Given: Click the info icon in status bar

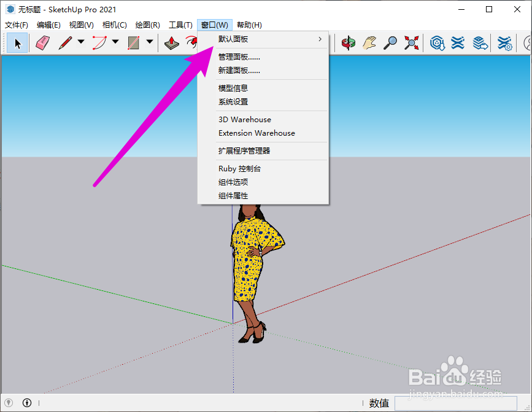Looking at the screenshot, I should pyautogui.click(x=27, y=403).
